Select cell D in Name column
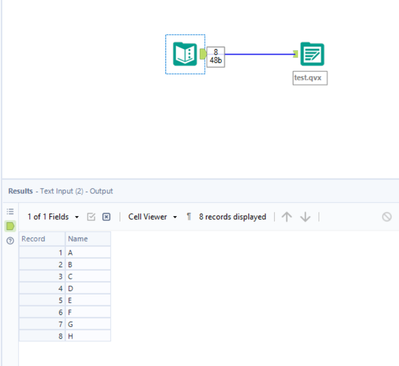 88,288
